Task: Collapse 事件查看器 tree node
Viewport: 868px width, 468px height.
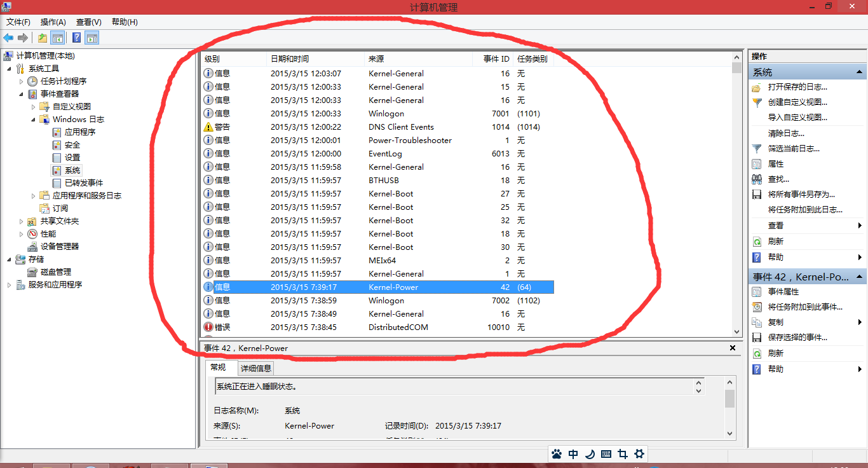Action: [x=21, y=93]
